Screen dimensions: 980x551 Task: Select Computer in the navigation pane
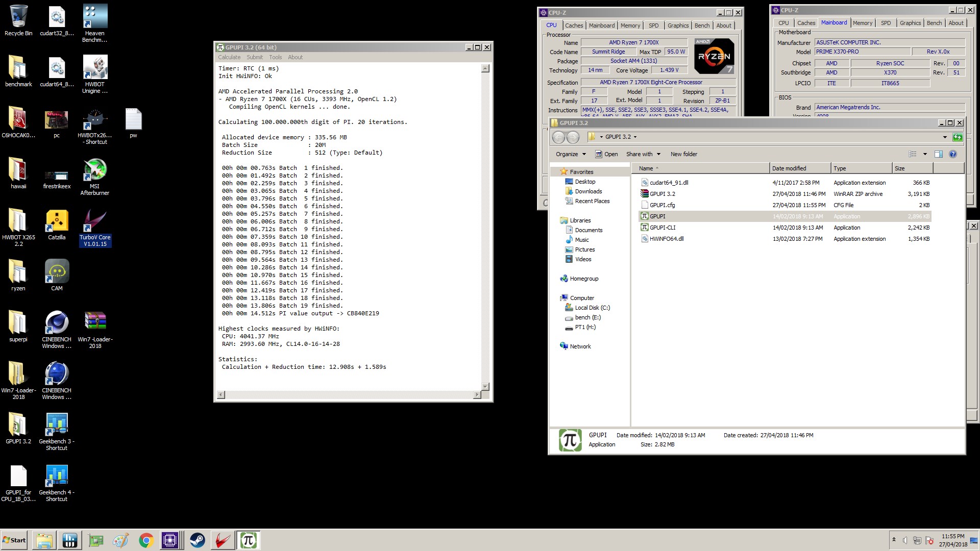582,298
